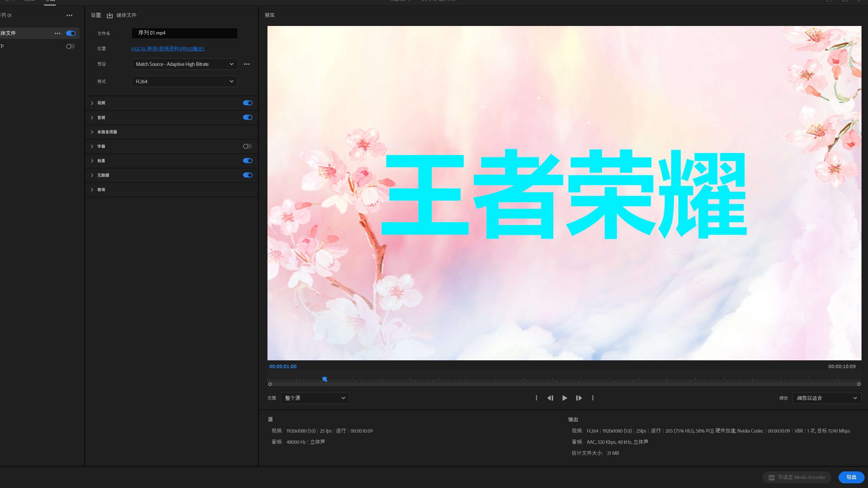Step back one frame
The width and height of the screenshot is (868, 488).
coord(550,398)
